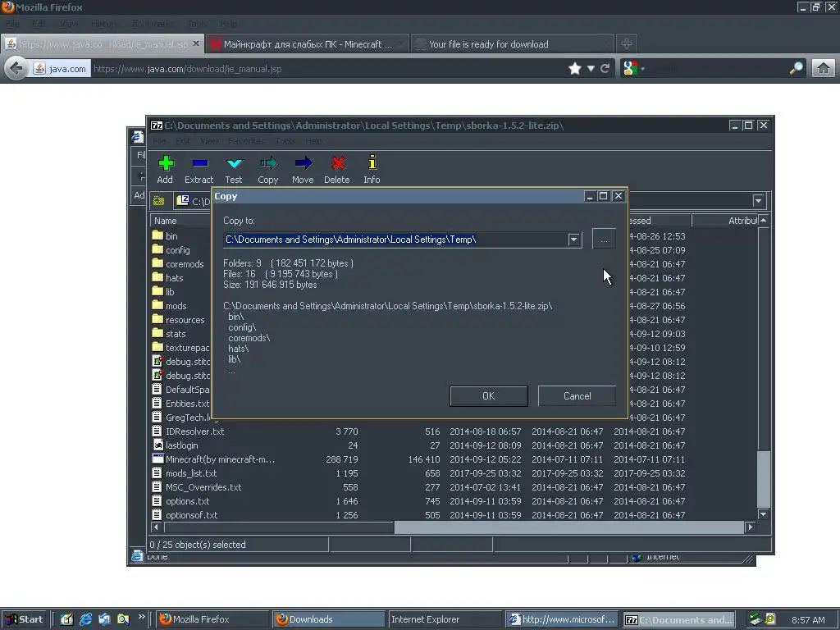Open the 7-Zip File menu
The width and height of the screenshot is (840, 630).
click(x=159, y=141)
